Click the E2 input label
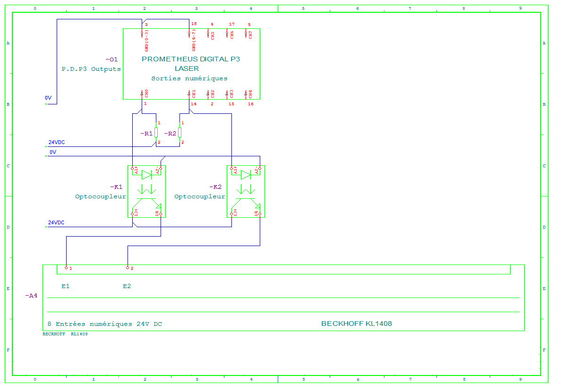 tap(127, 286)
